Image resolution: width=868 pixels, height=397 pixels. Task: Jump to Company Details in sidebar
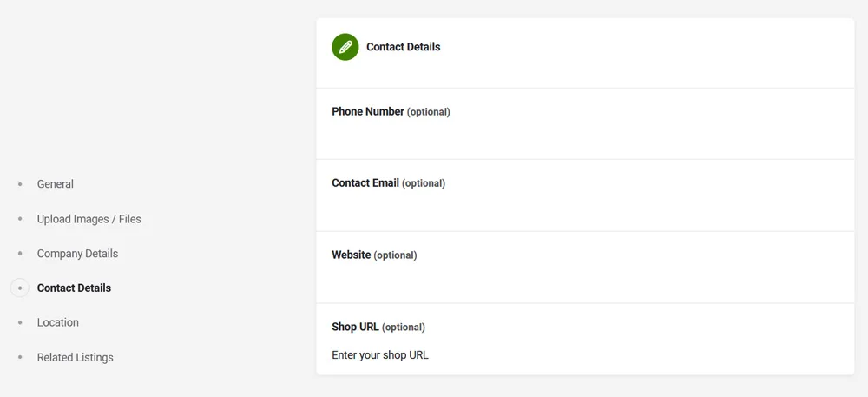pos(77,254)
